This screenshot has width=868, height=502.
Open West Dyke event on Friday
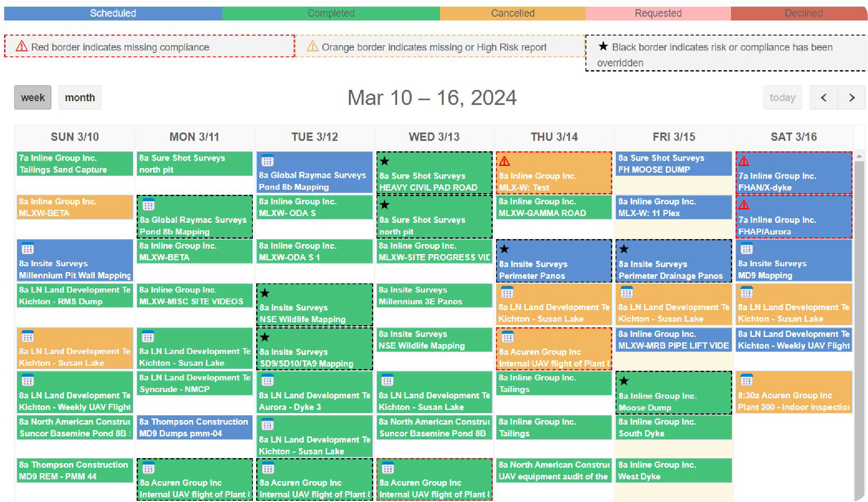pos(674,470)
